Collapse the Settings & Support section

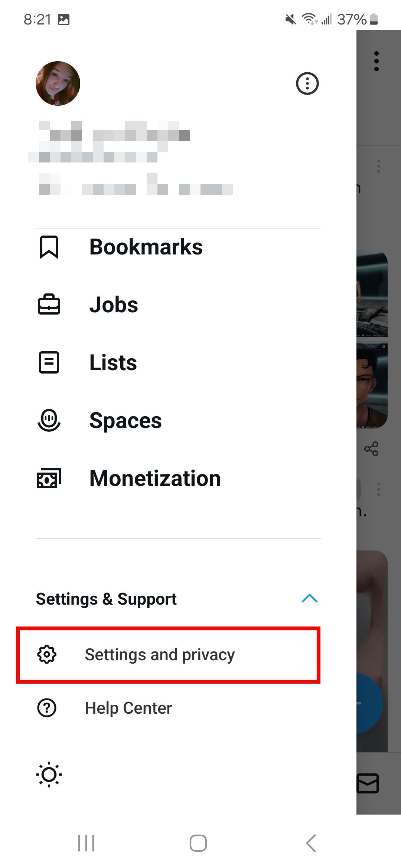pos(309,599)
